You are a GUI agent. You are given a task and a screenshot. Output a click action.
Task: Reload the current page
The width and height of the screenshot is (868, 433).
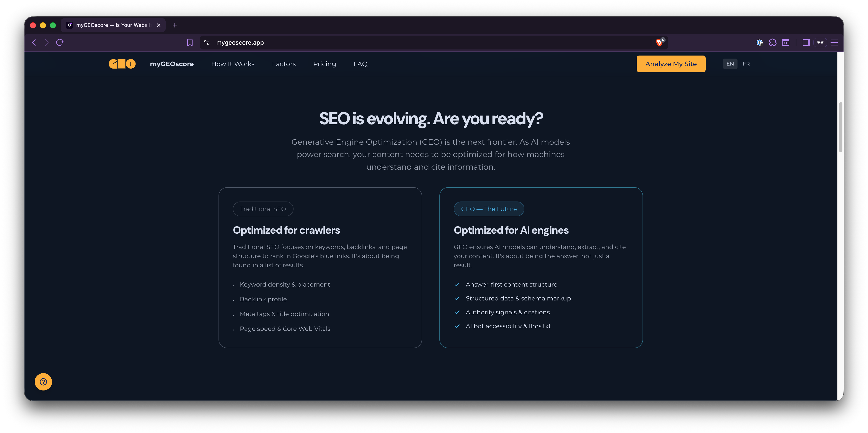60,43
